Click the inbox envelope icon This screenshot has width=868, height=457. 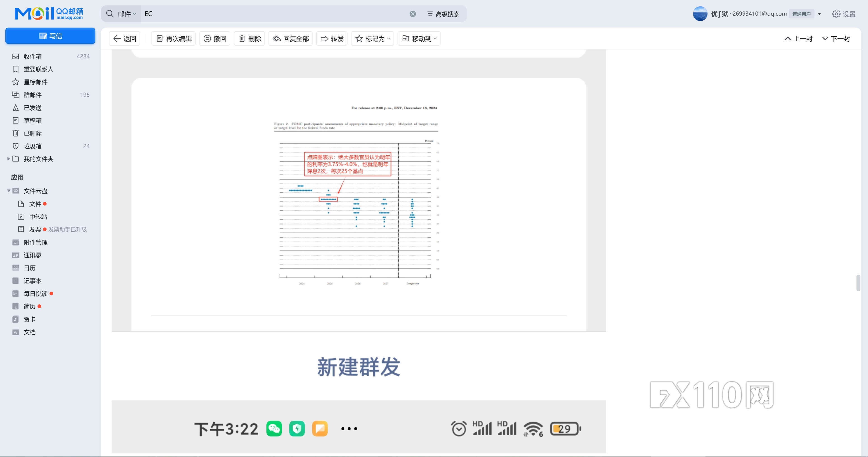pyautogui.click(x=16, y=56)
